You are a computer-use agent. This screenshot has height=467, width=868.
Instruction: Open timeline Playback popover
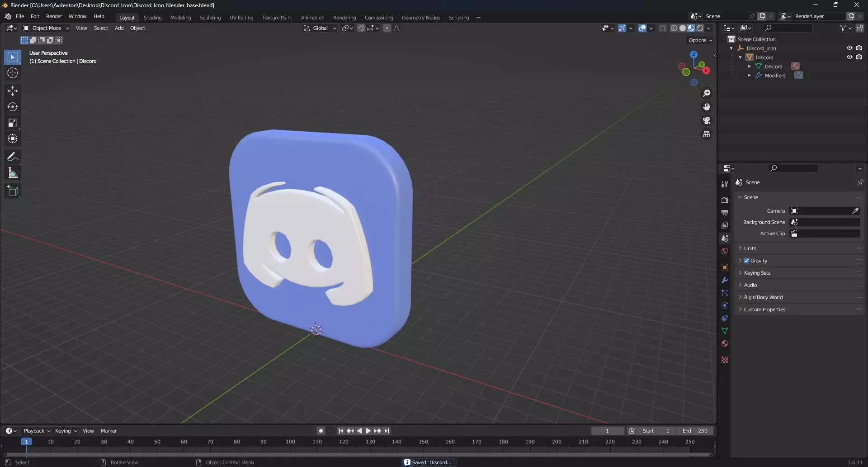[x=37, y=431]
